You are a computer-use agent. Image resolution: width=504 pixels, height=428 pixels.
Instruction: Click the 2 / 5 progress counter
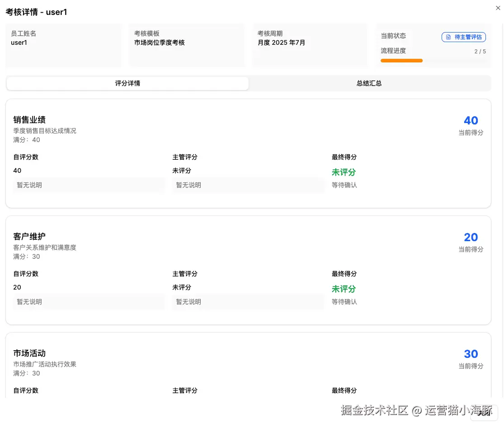tap(480, 52)
